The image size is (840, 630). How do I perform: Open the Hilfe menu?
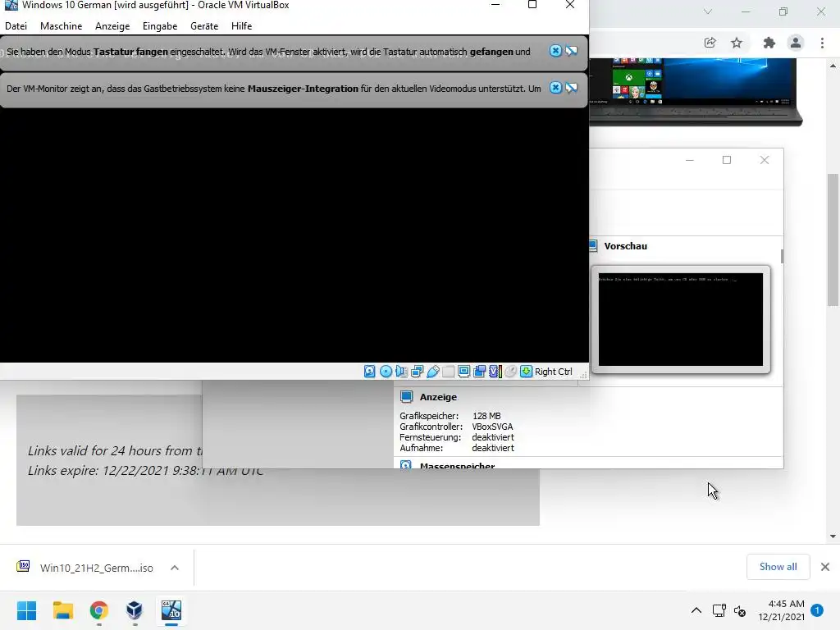tap(242, 25)
